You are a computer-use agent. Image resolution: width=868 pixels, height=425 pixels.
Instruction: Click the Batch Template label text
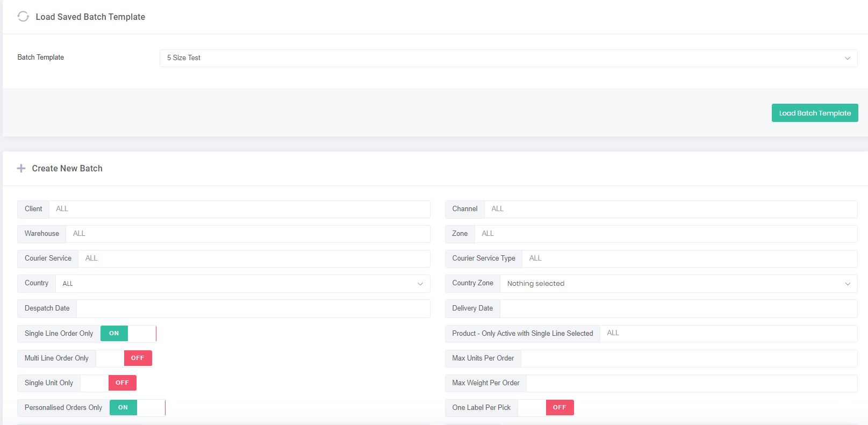41,57
